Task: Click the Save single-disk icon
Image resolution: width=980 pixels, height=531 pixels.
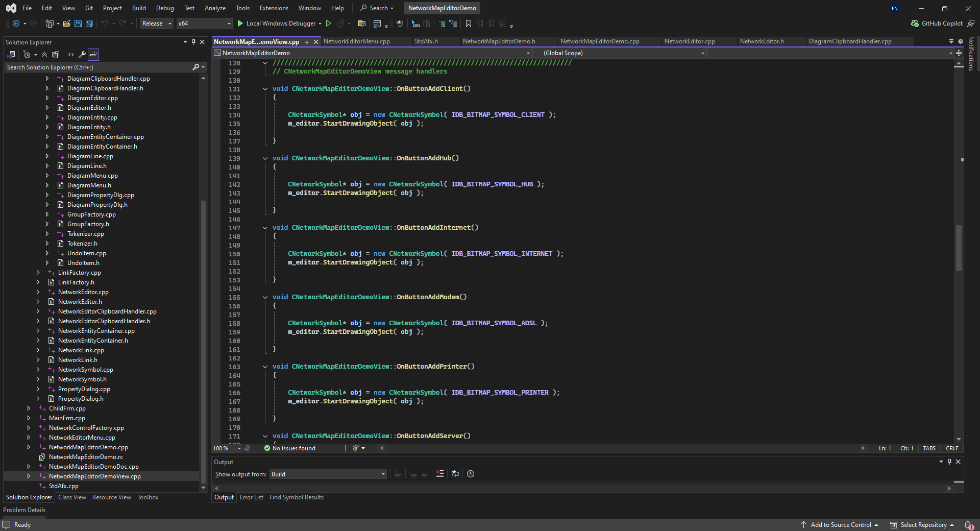Action: [x=78, y=23]
